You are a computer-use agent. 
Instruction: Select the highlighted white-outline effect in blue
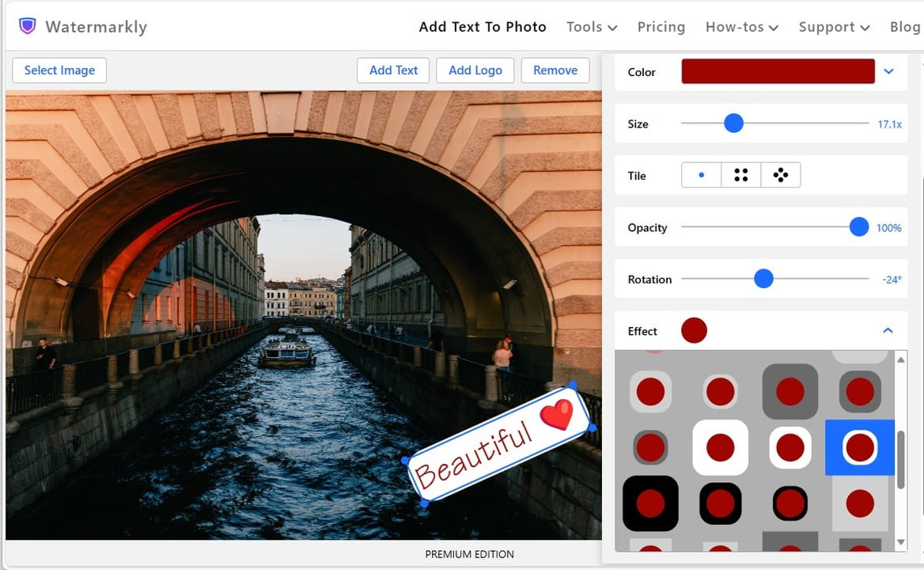pyautogui.click(x=859, y=447)
